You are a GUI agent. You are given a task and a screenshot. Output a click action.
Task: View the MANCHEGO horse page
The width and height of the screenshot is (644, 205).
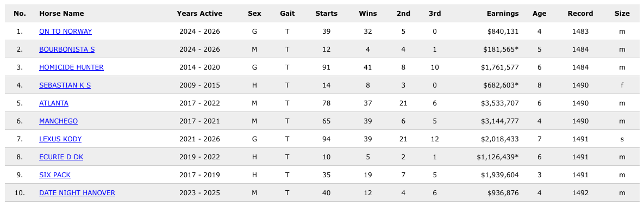point(58,121)
